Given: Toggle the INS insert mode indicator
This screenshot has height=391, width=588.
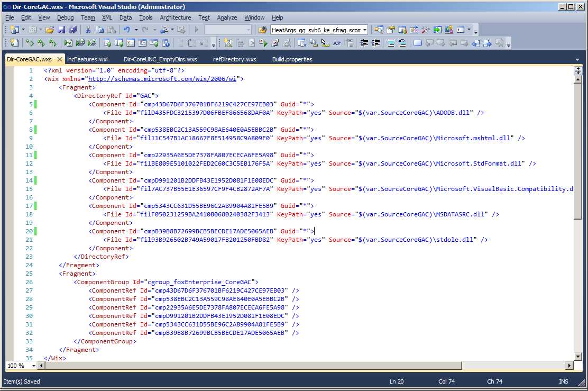Looking at the screenshot, I should pos(563,381).
